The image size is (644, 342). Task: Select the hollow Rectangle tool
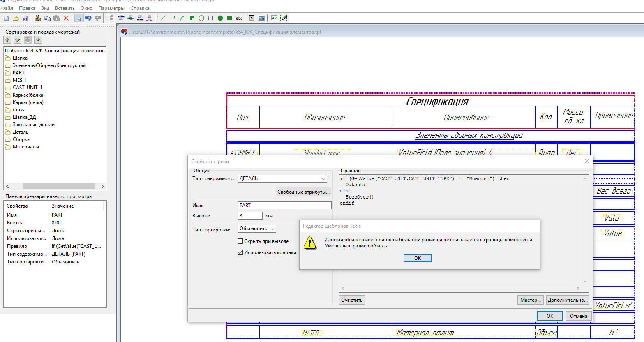pyautogui.click(x=211, y=18)
